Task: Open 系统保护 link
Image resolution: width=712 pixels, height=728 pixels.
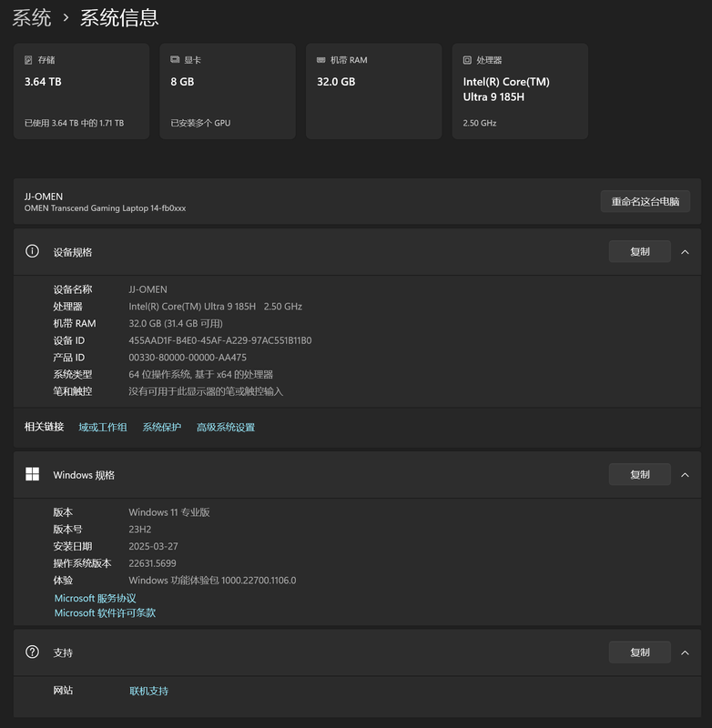Action: pyautogui.click(x=162, y=427)
